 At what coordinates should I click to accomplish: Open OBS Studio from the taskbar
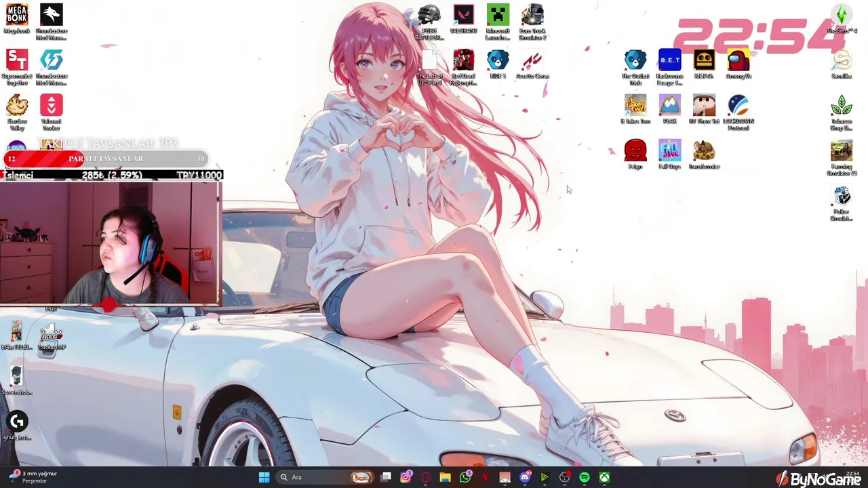564,477
